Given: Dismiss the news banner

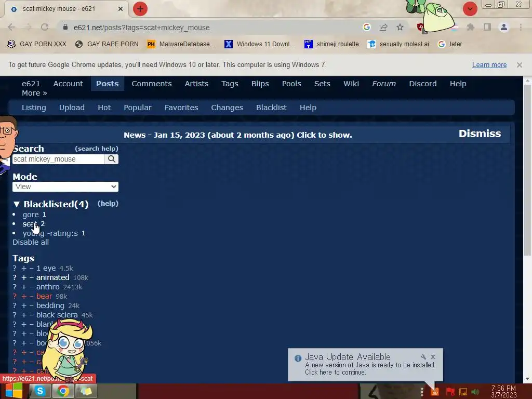Looking at the screenshot, I should tap(480, 134).
